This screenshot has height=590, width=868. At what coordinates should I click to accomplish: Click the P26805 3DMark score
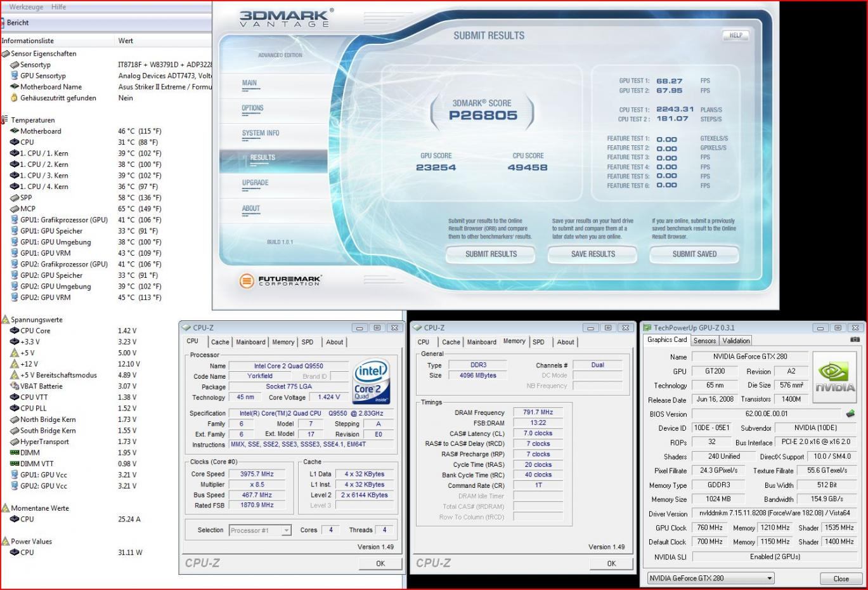point(483,115)
